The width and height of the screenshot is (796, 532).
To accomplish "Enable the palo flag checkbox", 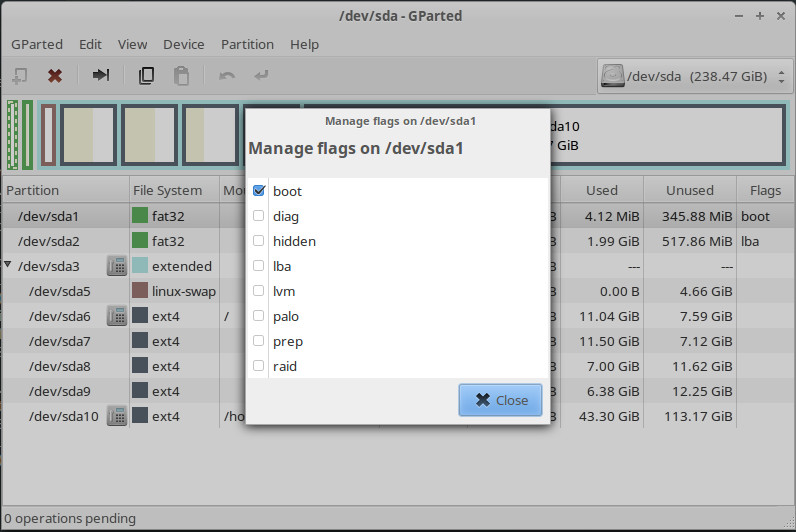I will (x=258, y=316).
